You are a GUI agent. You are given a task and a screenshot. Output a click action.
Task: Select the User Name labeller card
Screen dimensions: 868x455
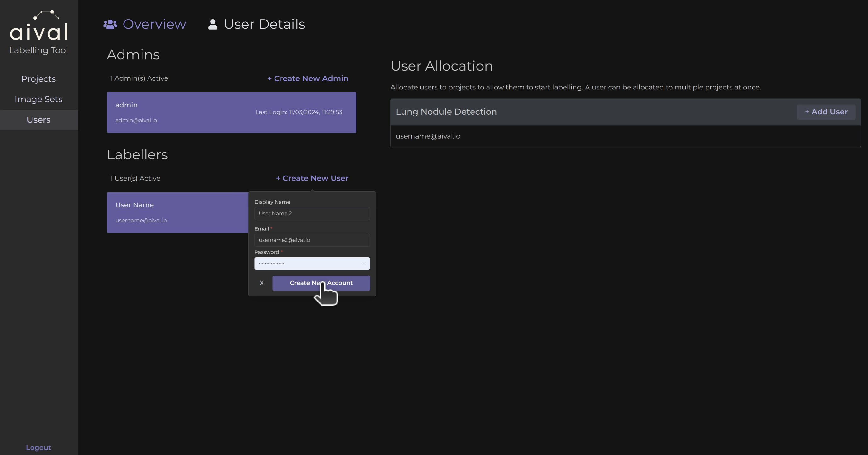coord(177,212)
